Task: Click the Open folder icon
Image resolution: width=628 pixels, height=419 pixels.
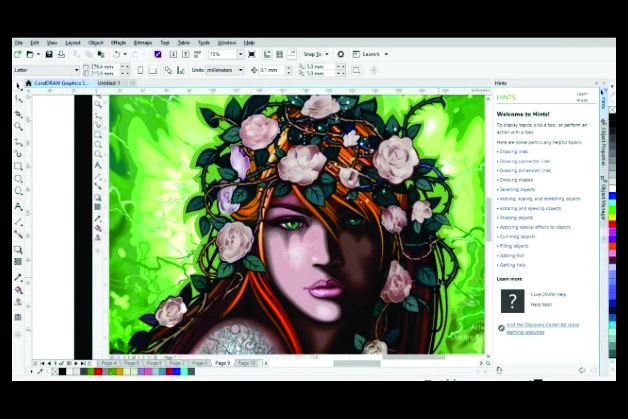Action: click(30, 54)
